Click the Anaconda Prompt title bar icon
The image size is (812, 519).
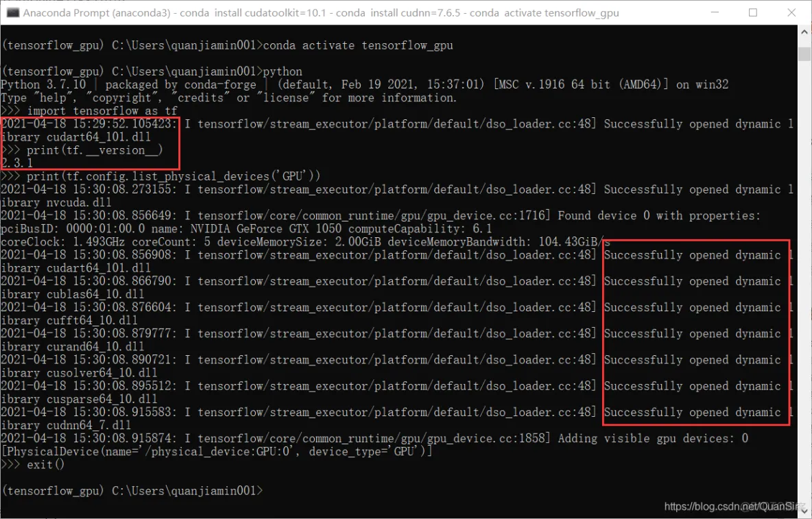(13, 12)
